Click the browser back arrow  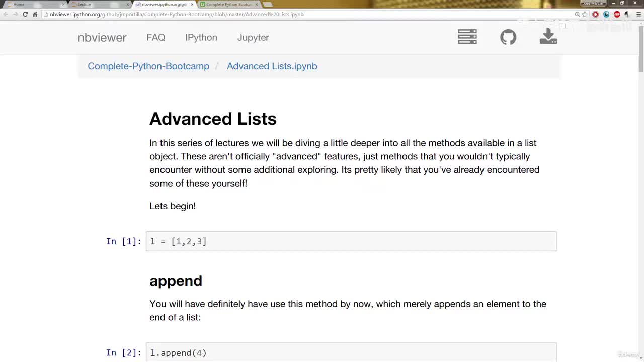click(6, 14)
